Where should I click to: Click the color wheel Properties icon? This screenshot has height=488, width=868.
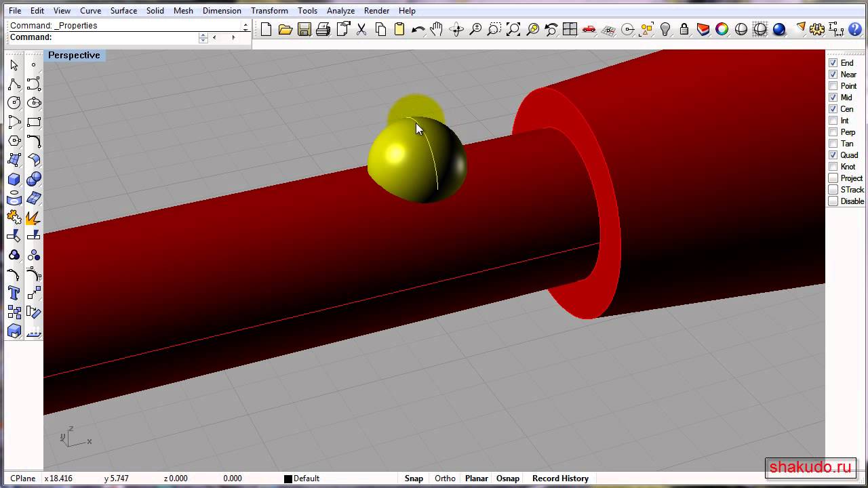pyautogui.click(x=722, y=29)
